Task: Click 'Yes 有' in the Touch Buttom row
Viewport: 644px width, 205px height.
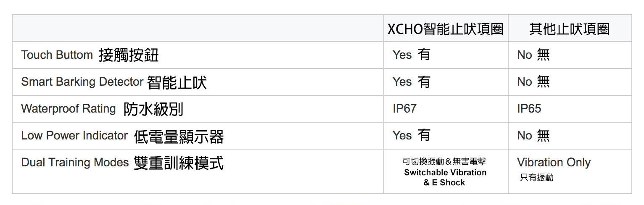Action: point(411,55)
